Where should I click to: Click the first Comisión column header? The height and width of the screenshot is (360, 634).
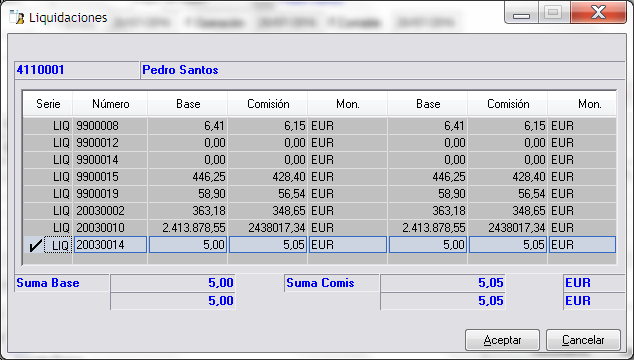click(x=268, y=104)
